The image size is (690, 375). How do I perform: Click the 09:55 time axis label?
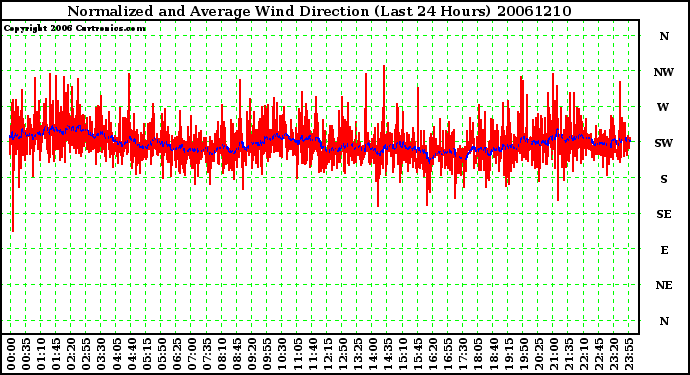267,354
